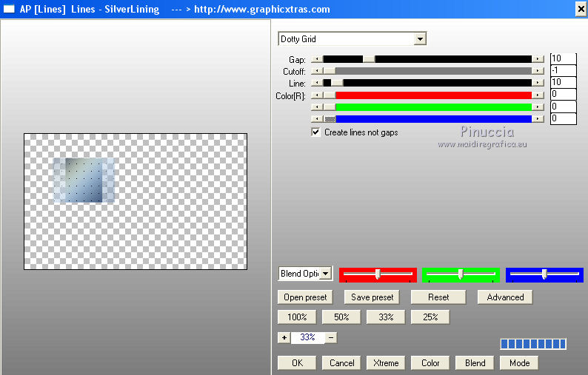Click left arrow of green color slider
This screenshot has width=588, height=375.
[317, 107]
